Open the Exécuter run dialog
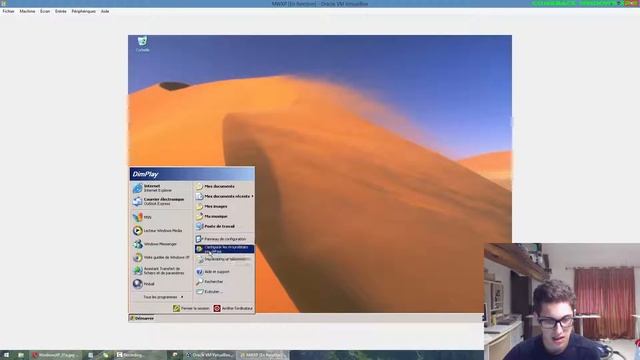 (224, 292)
